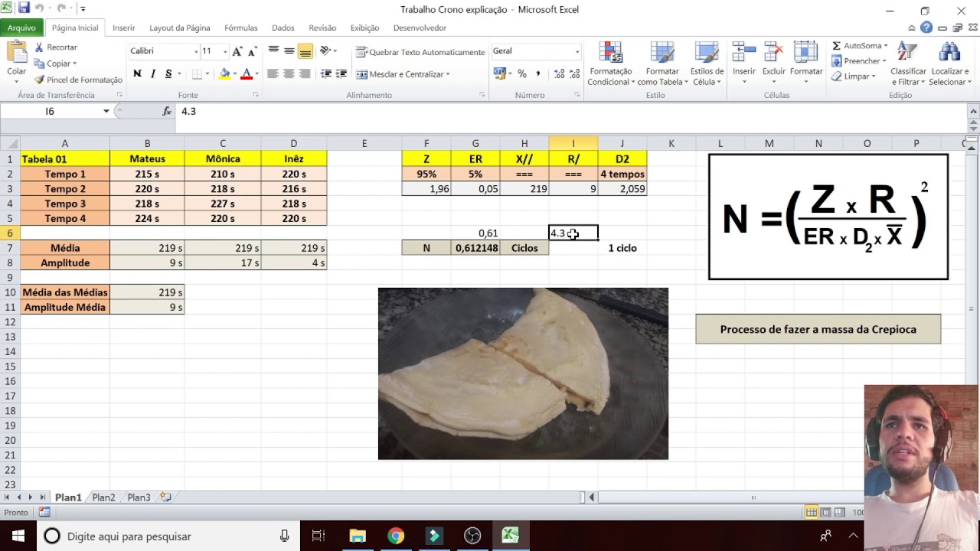Click the Task View taskbar icon
980x551 pixels.
tap(318, 536)
